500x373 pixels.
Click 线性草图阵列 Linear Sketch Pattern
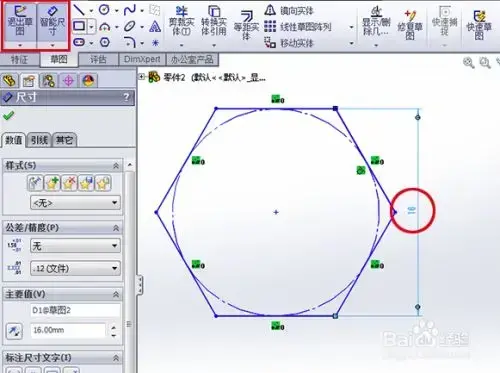pyautogui.click(x=298, y=27)
